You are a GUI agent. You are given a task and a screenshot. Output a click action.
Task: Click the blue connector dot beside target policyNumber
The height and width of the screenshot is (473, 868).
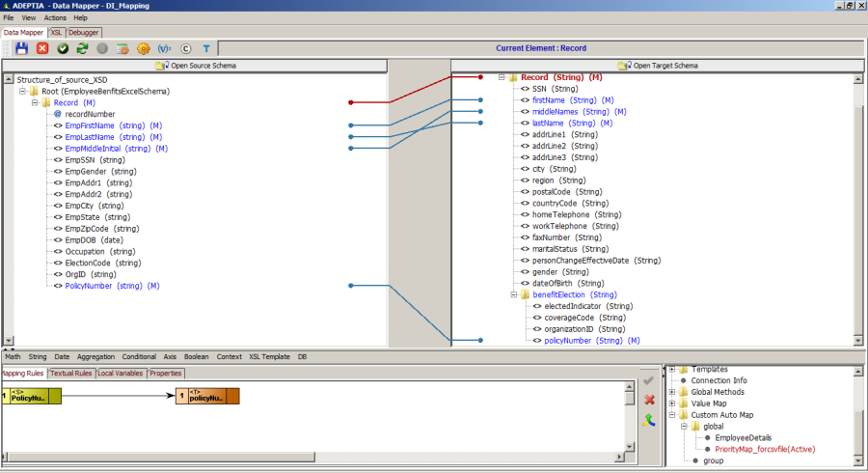[x=480, y=340]
